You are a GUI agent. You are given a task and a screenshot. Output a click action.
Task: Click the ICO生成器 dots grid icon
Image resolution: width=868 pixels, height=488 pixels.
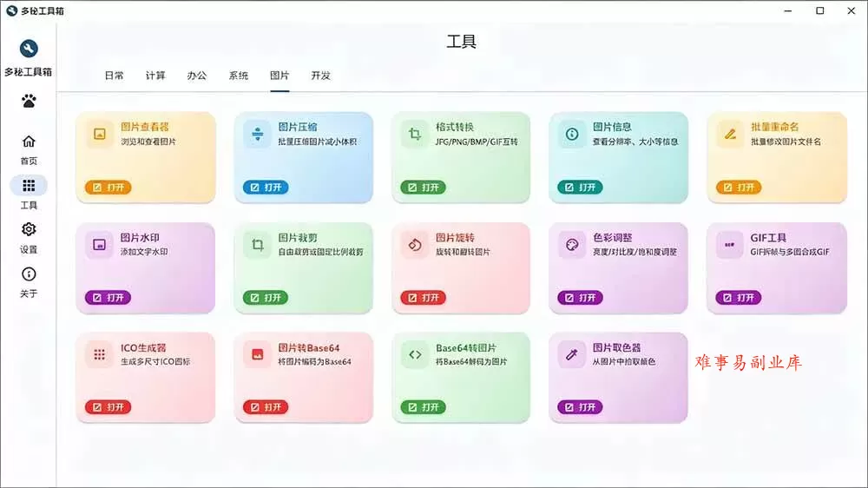coord(100,354)
